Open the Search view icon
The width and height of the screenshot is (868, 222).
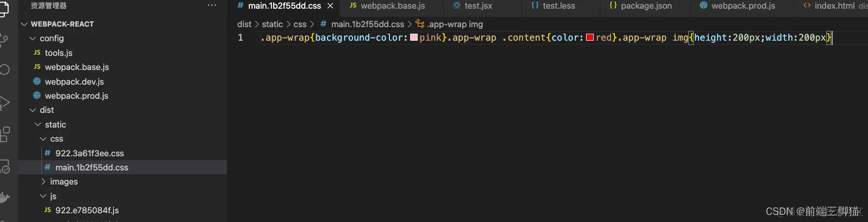(4, 70)
